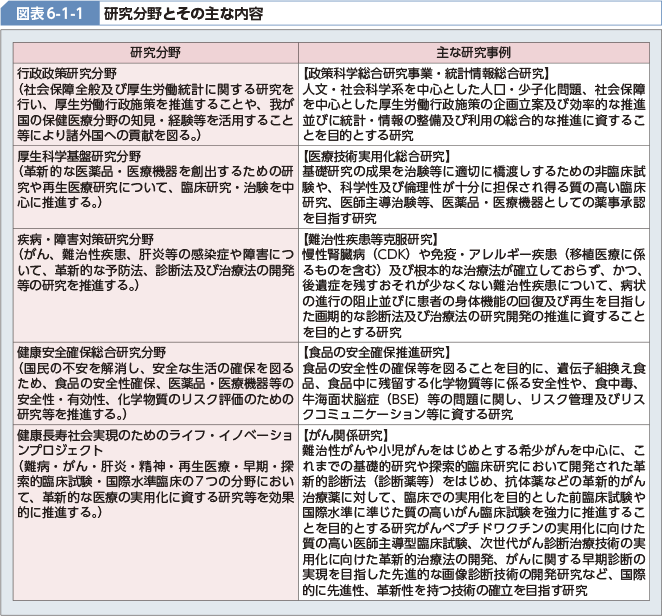662x616 pixels.
Task: Click the figure label 図表6-1-1
Action: point(46,14)
